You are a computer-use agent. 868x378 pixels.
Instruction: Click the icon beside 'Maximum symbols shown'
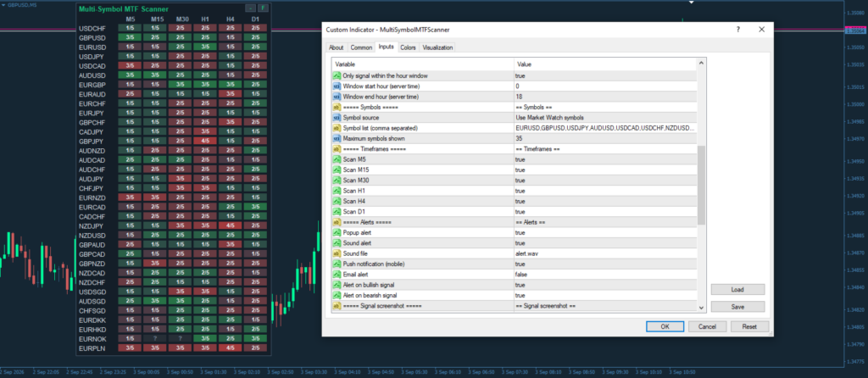337,138
